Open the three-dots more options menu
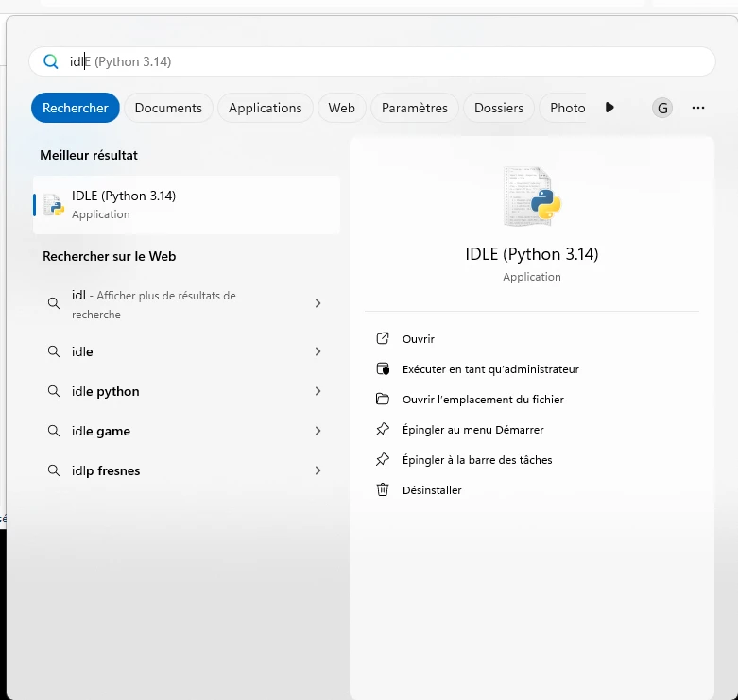Viewport: 738px width, 700px height. (698, 108)
